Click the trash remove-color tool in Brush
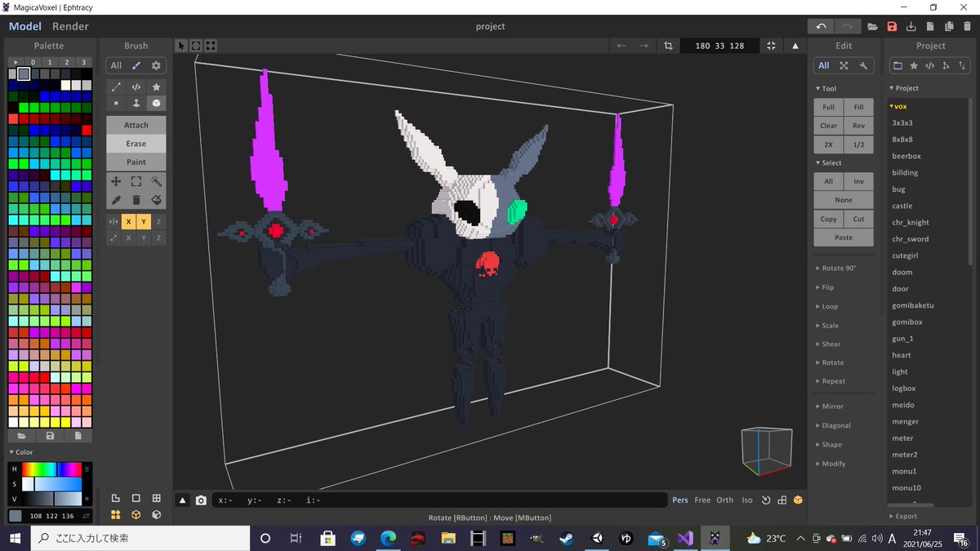This screenshot has height=551, width=980. tap(136, 200)
